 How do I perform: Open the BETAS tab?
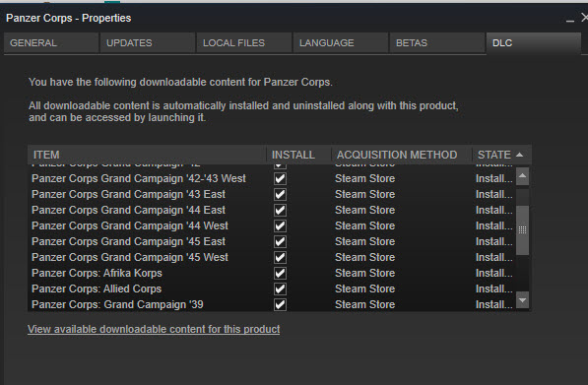[x=437, y=42]
